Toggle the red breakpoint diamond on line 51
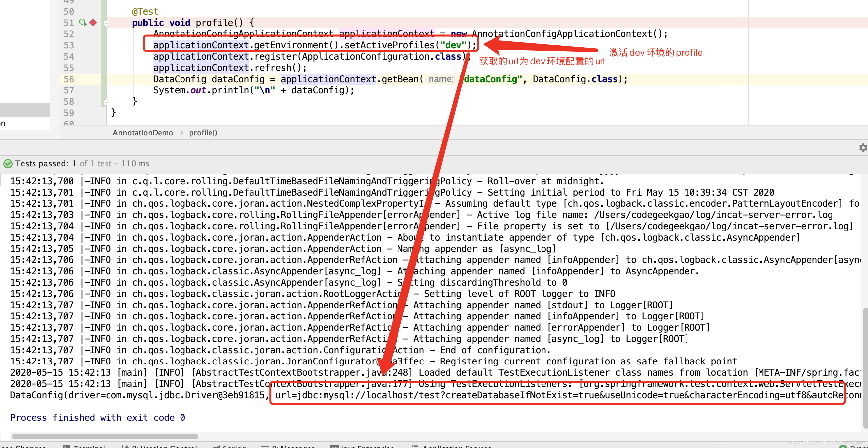The height and width of the screenshot is (448, 868). [93, 23]
